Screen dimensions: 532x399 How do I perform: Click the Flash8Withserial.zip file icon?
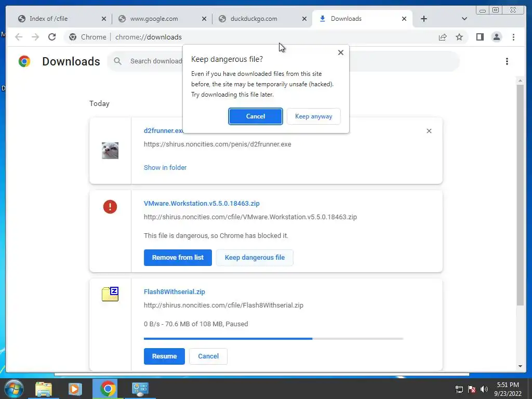(110, 294)
